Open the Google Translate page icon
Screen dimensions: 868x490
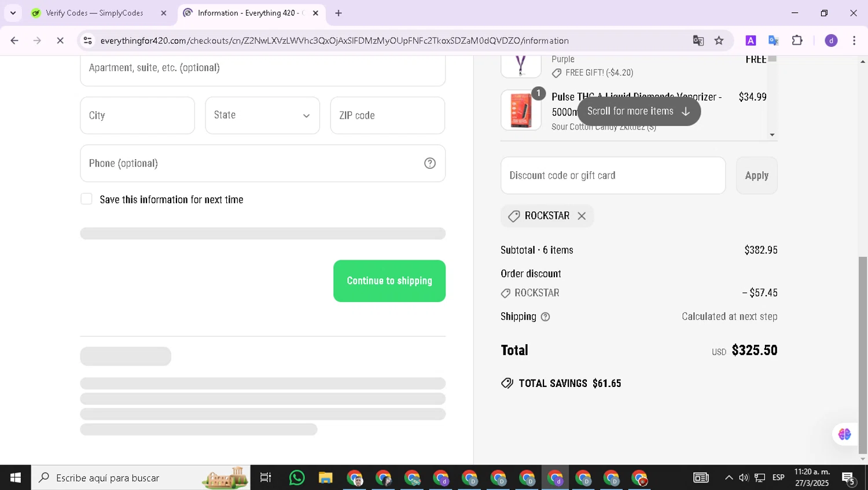click(698, 40)
